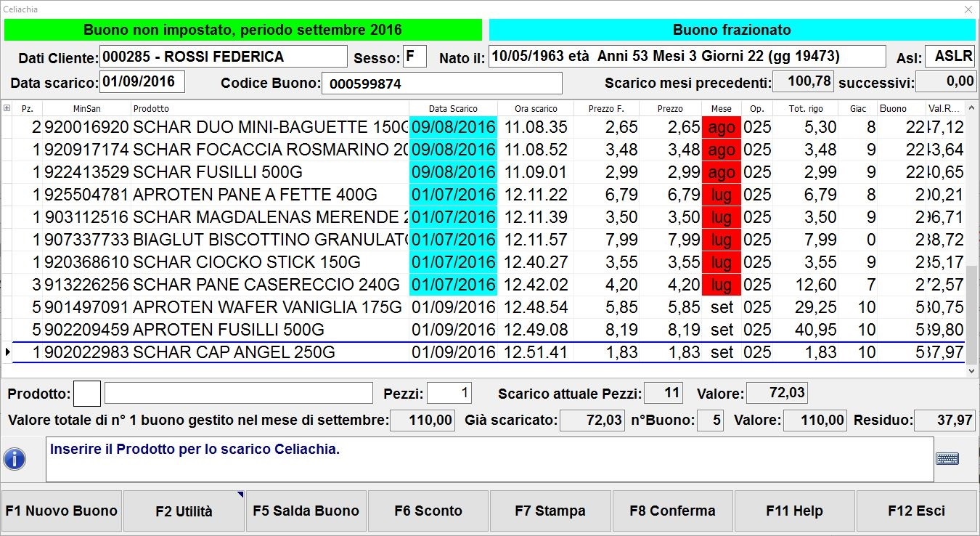Image resolution: width=980 pixels, height=536 pixels.
Task: Click the scroll down arrow of grid
Action: point(972,370)
